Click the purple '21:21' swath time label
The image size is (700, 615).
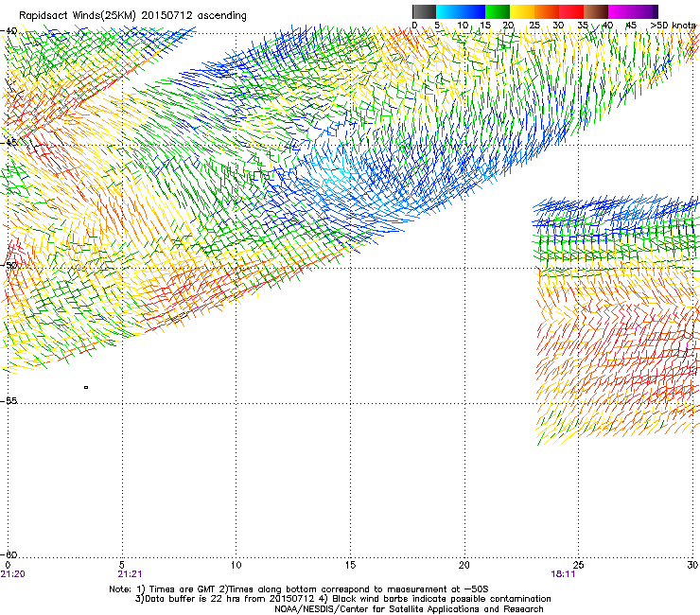130,574
